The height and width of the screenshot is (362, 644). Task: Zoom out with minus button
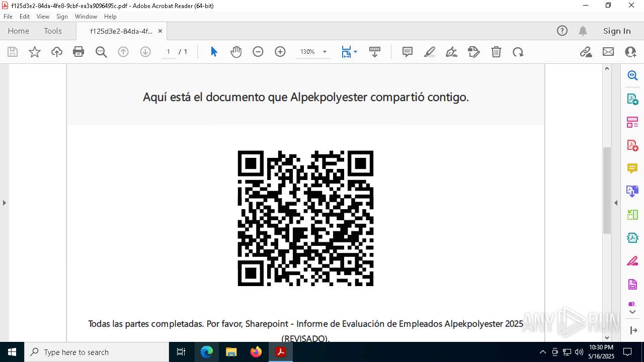pos(258,52)
